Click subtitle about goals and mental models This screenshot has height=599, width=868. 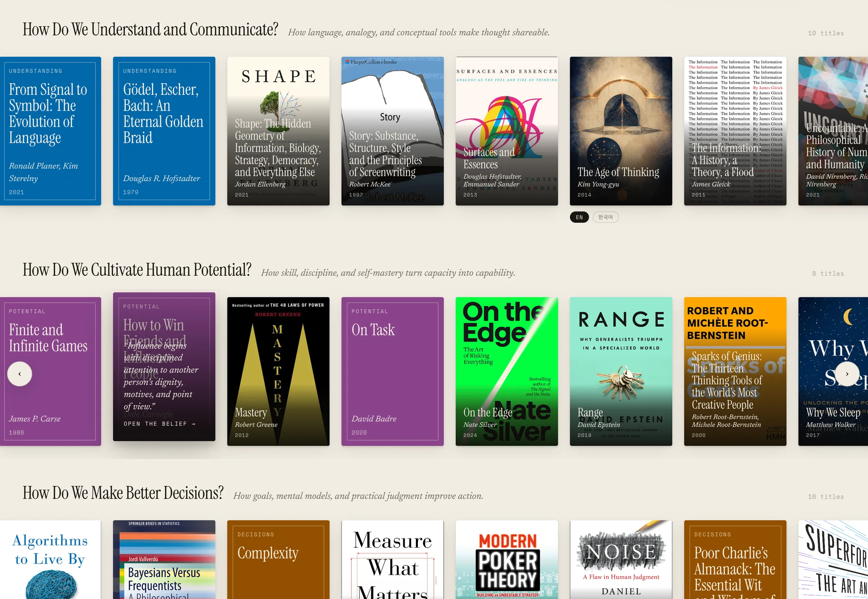click(x=358, y=496)
